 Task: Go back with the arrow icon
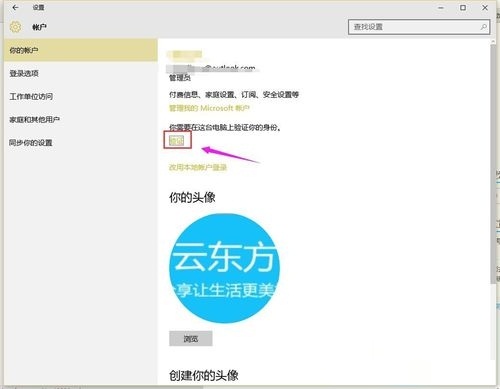click(x=15, y=7)
